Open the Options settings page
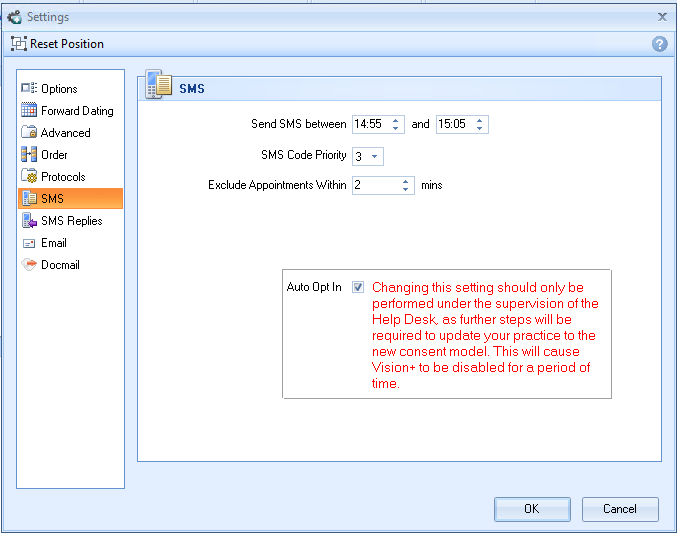 (x=70, y=89)
